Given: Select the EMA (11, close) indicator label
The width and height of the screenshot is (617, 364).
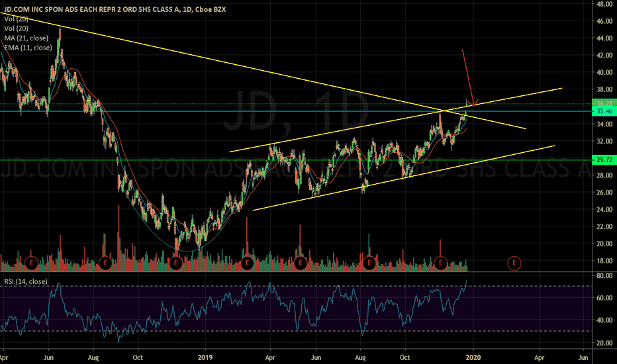Looking at the screenshot, I should point(28,48).
